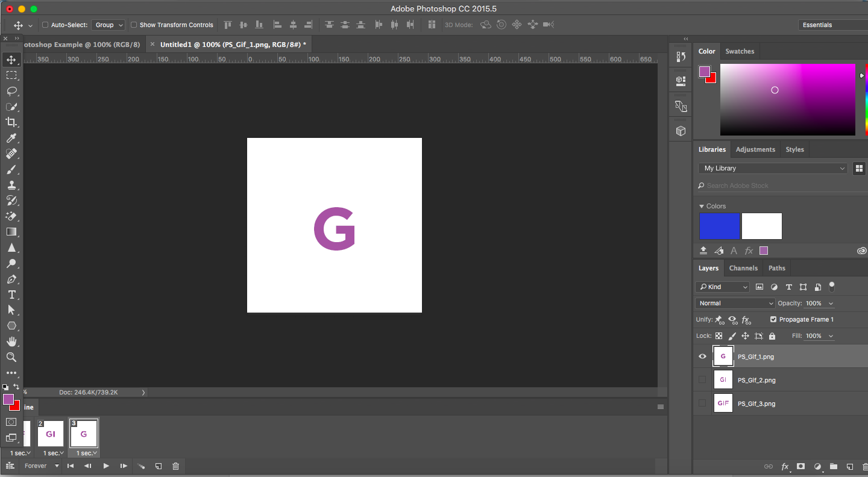This screenshot has height=477, width=868.
Task: Toggle lock transparent pixels
Action: point(719,336)
